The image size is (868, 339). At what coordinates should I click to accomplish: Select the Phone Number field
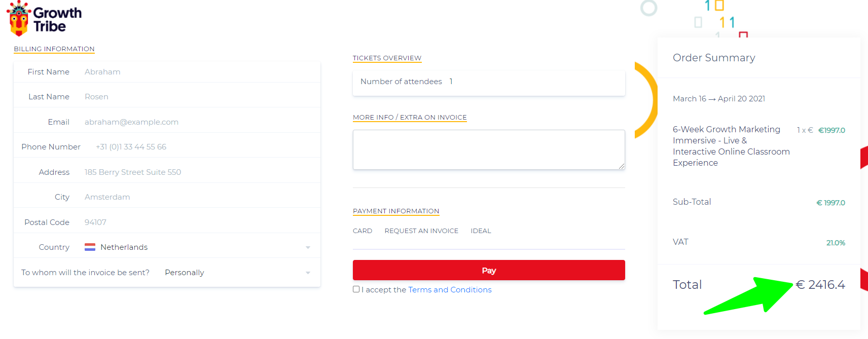coord(203,147)
